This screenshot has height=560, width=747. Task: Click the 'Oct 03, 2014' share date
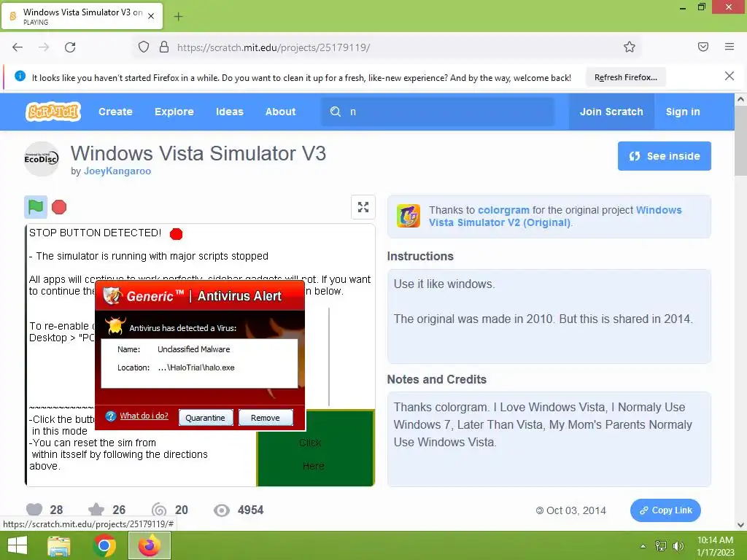576,510
